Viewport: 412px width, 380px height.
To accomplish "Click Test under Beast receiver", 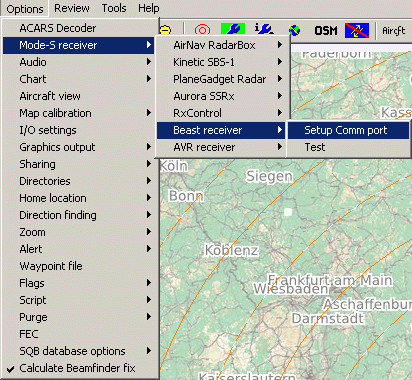I will [348, 147].
